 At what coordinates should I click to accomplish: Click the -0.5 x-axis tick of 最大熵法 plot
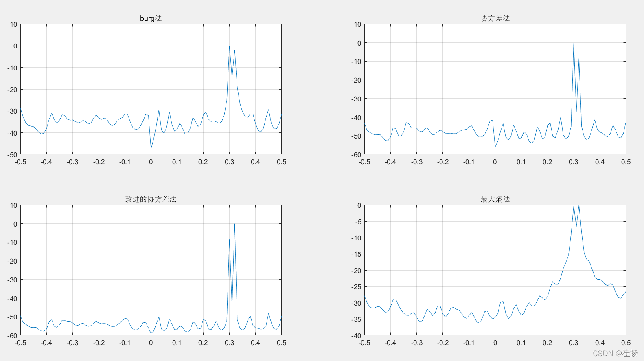tap(364, 343)
